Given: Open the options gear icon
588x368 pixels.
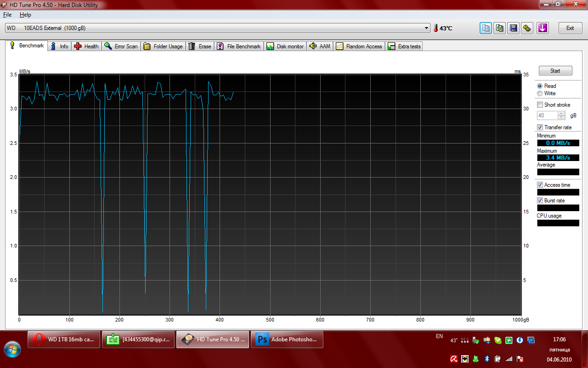Looking at the screenshot, I should pyautogui.click(x=528, y=28).
